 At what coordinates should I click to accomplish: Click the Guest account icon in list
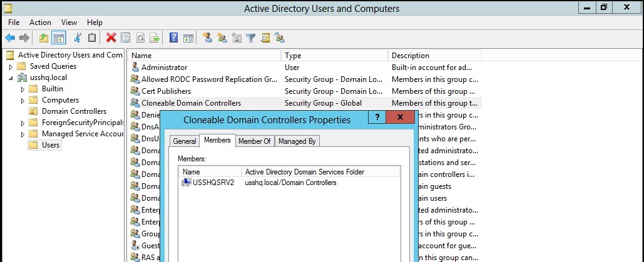pos(135,246)
